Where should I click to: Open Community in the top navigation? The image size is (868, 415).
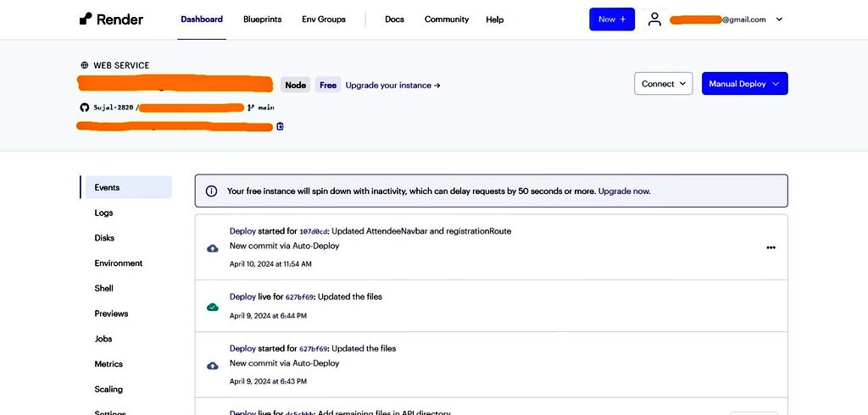[447, 19]
